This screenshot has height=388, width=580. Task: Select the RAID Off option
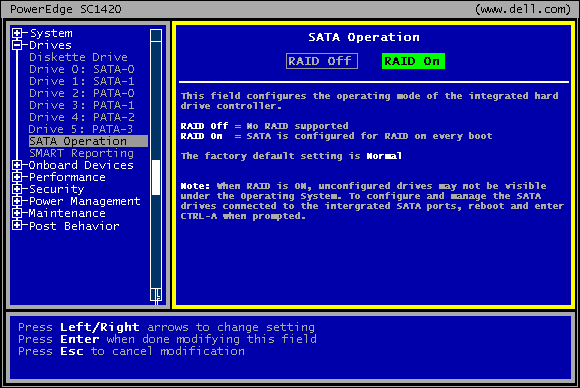322,61
